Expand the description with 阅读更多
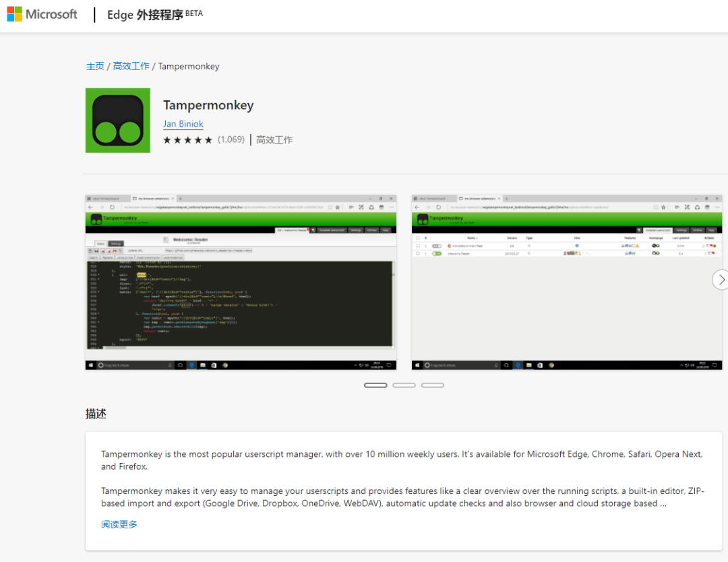 (119, 524)
